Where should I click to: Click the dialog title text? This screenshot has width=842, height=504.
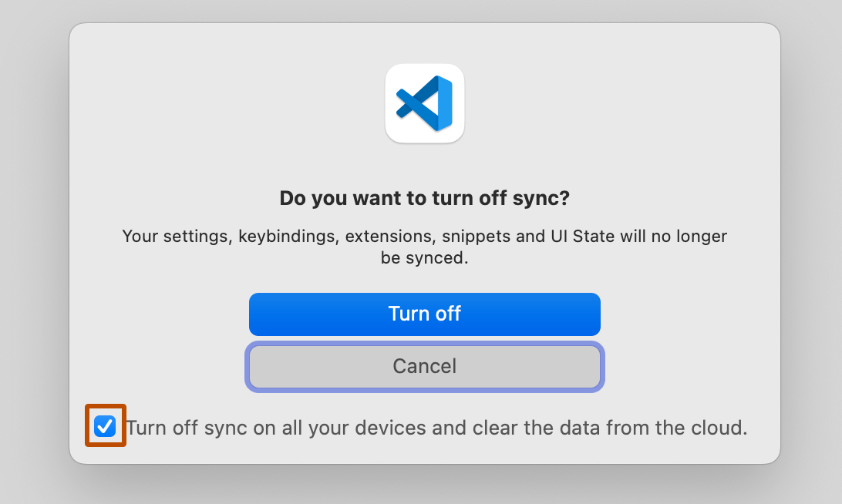pyautogui.click(x=425, y=198)
